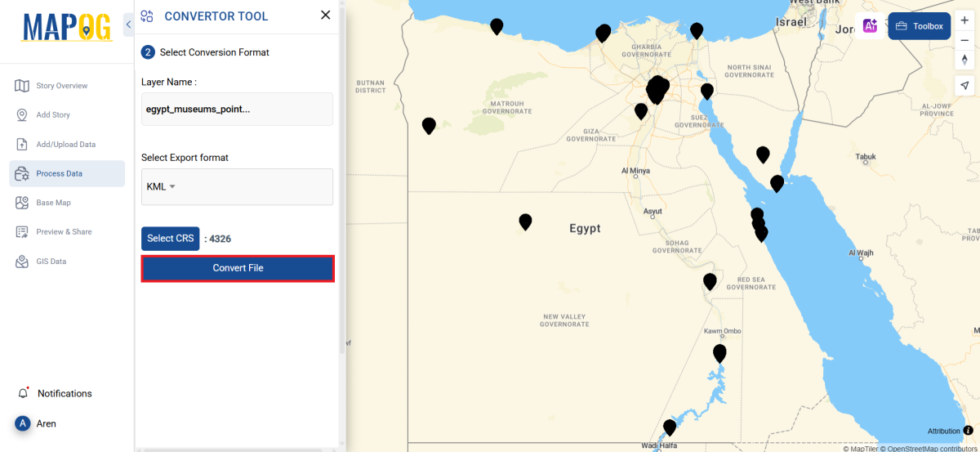Zoom out of the map

(x=964, y=40)
